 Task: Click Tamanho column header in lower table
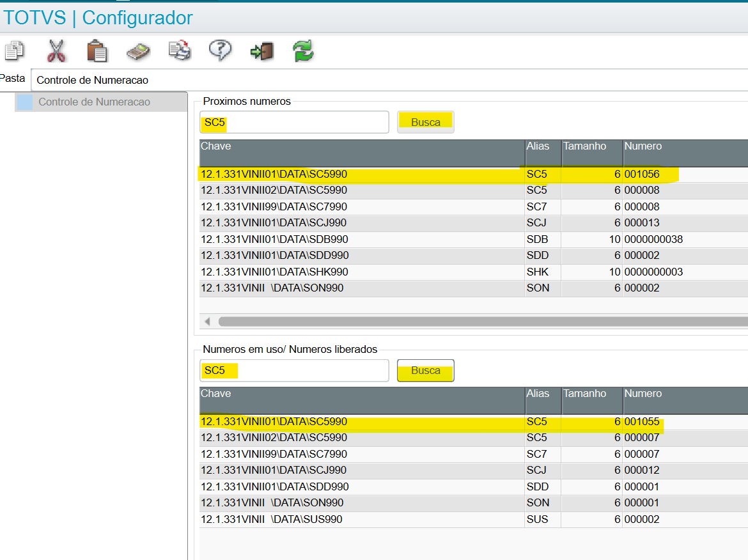pos(584,394)
